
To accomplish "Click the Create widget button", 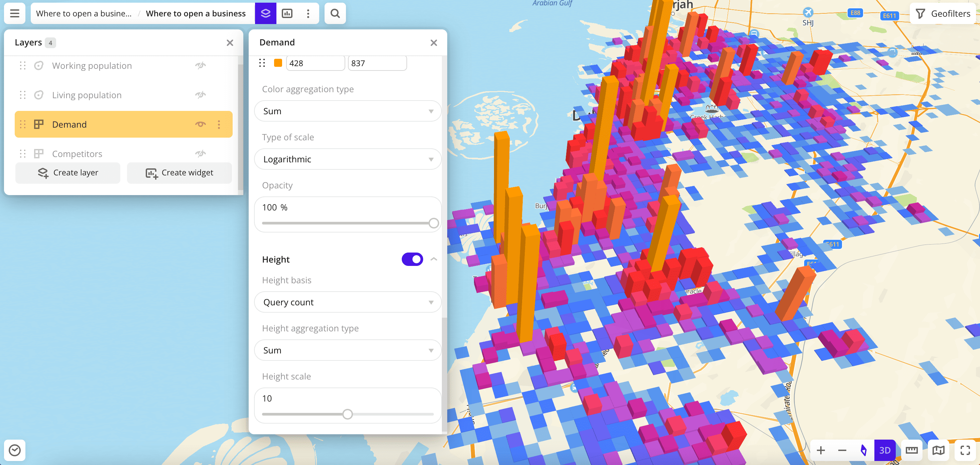I will tap(179, 173).
